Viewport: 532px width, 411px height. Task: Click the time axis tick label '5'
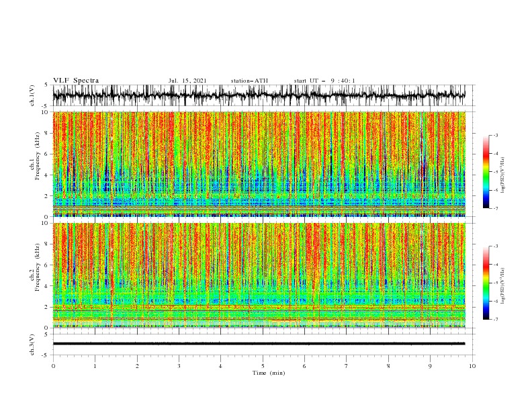(263, 366)
